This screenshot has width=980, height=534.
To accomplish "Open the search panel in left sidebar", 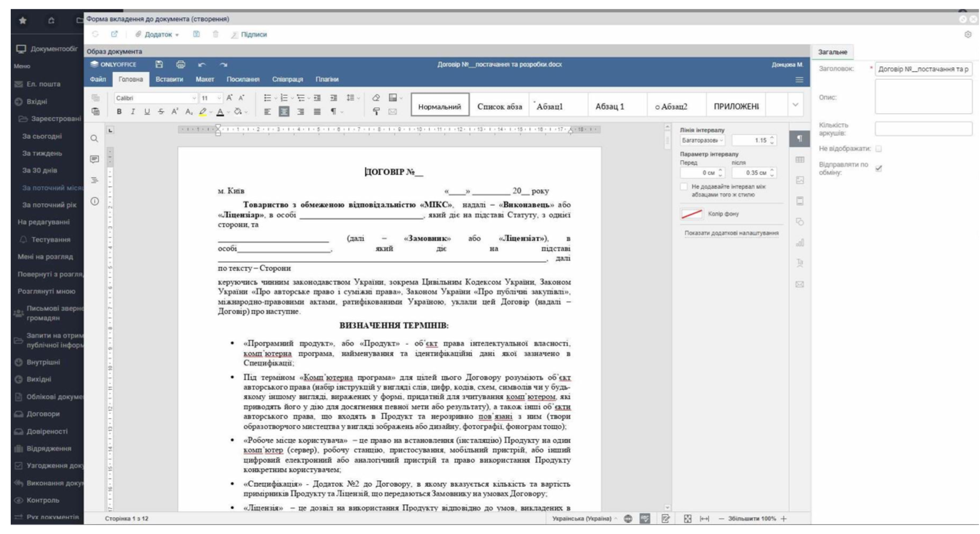I will [x=94, y=138].
